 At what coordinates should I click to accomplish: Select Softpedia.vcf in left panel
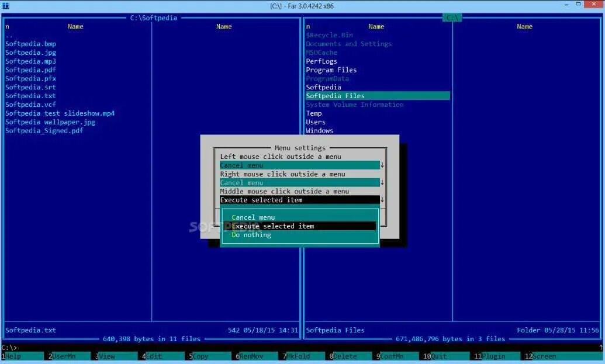(x=30, y=105)
